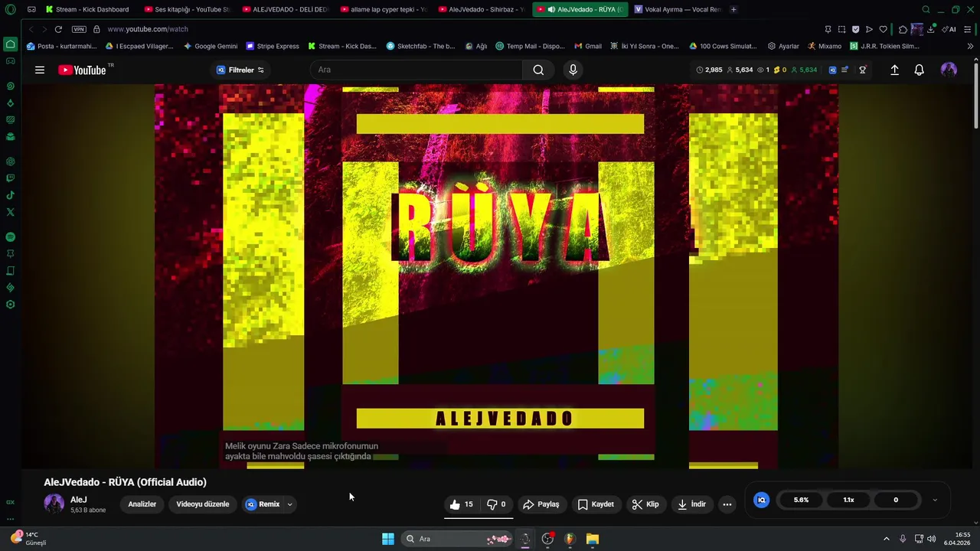Show more bookmarks chevron
The height and width of the screenshot is (551, 980).
point(970,46)
